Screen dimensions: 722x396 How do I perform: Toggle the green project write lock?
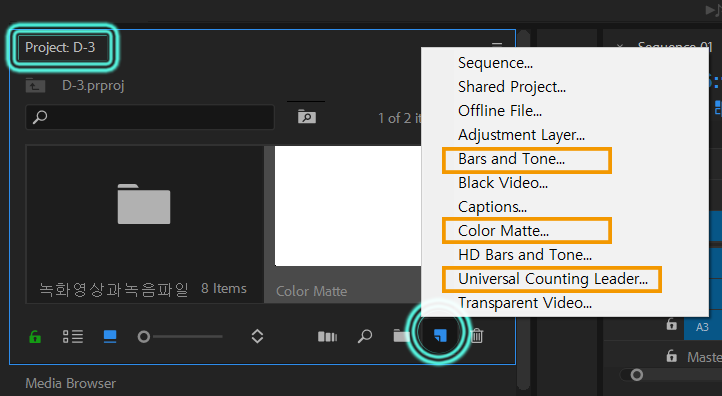tap(35, 337)
